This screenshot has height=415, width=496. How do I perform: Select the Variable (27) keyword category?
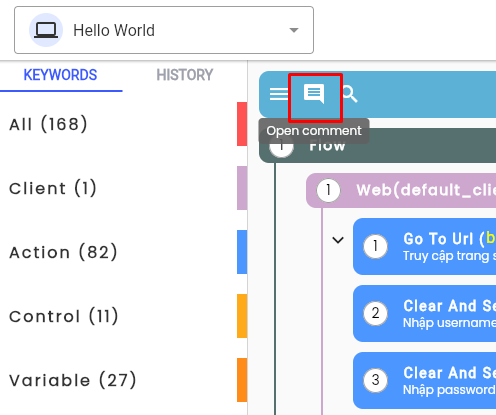tap(123, 380)
